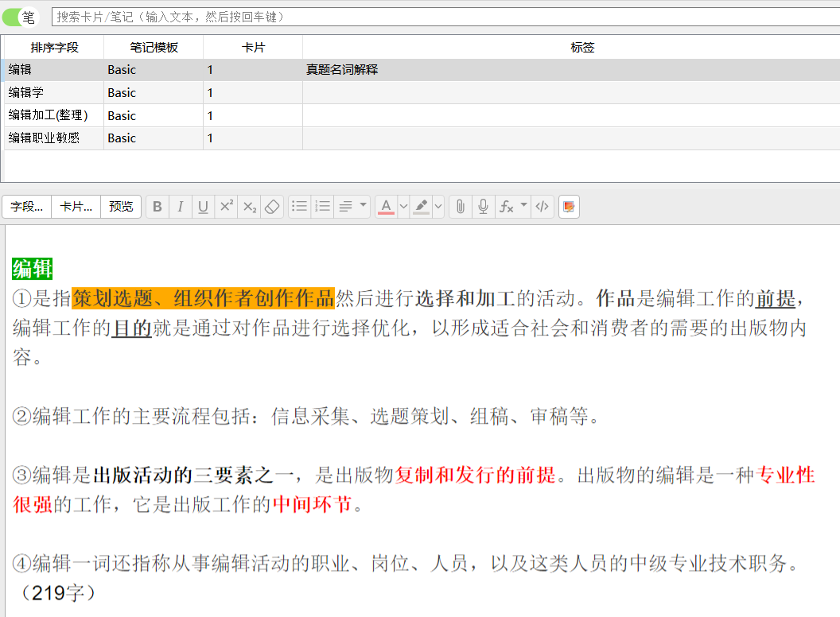The width and height of the screenshot is (840, 617).
Task: Open the highlight color picker dropdown
Action: click(x=438, y=207)
